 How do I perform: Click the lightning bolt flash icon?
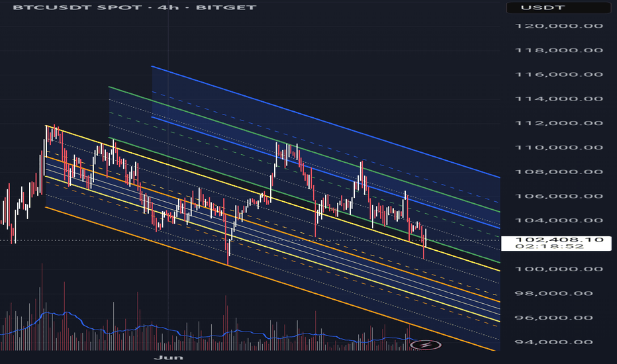click(426, 345)
